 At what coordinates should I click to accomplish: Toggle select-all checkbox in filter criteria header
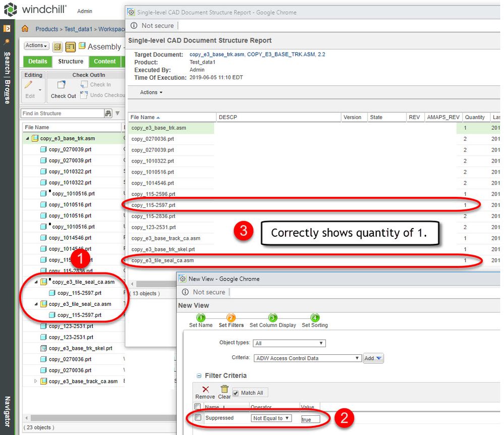pyautogui.click(x=198, y=407)
